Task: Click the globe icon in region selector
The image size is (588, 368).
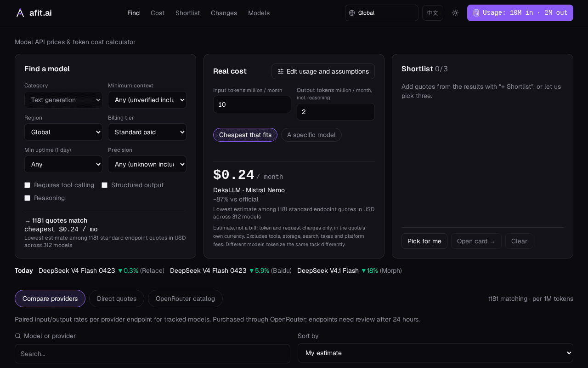Action: pyautogui.click(x=352, y=13)
